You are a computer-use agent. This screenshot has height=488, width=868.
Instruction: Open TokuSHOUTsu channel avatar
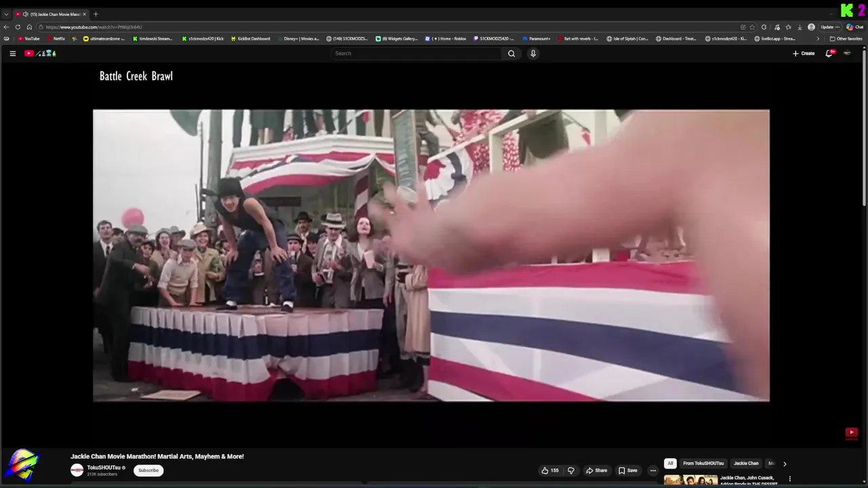[77, 470]
